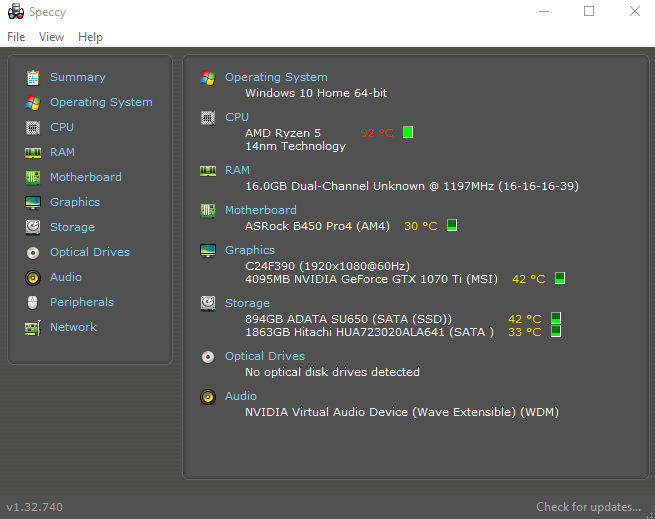The height and width of the screenshot is (519, 655).
Task: Click the Speccy app icon in title bar
Action: click(x=16, y=11)
